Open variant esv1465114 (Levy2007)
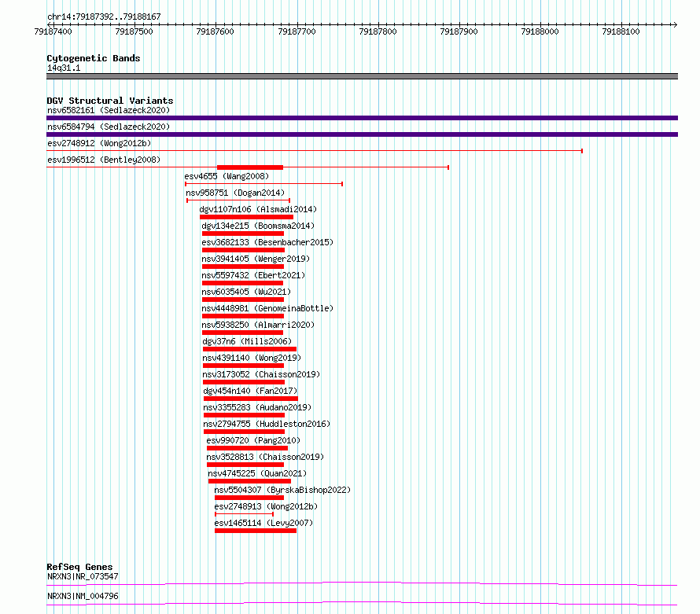 (x=263, y=523)
